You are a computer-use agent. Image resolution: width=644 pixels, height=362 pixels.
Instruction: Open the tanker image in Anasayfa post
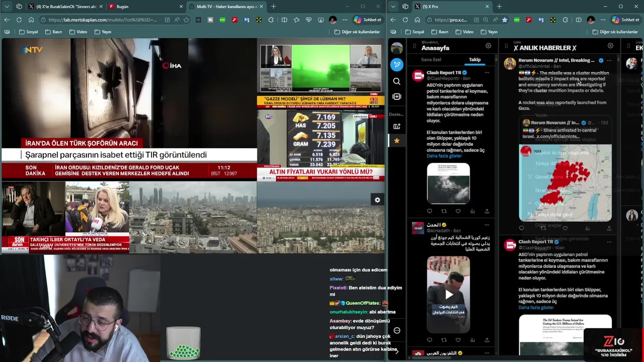click(448, 184)
